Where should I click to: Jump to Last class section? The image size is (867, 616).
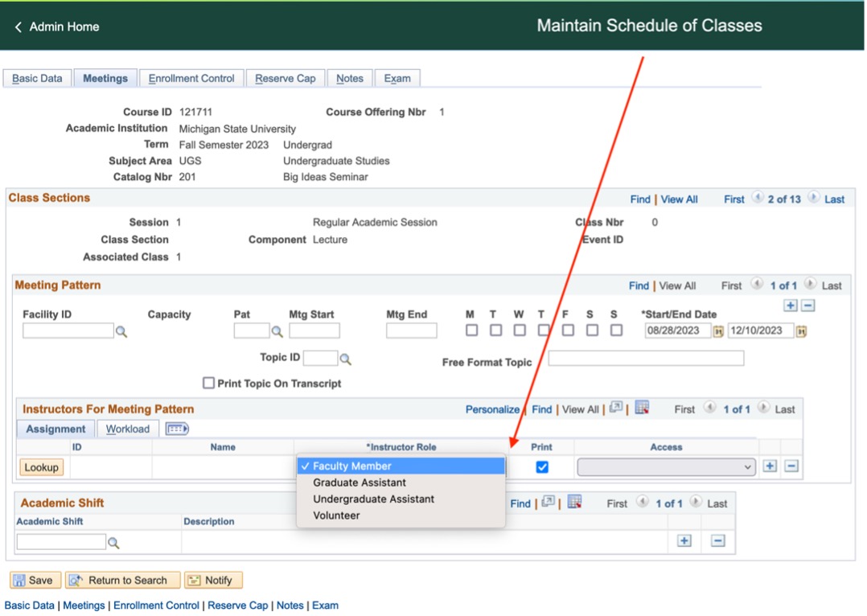click(834, 199)
